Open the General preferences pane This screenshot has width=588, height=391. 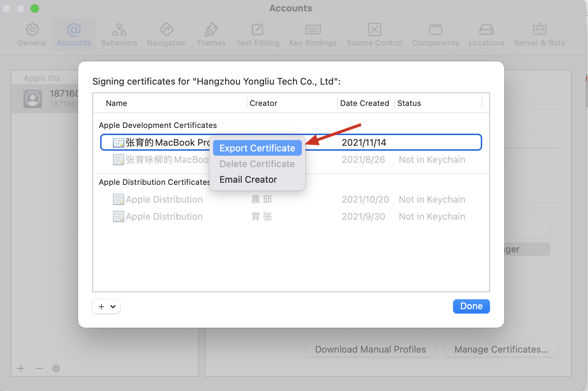(x=32, y=35)
